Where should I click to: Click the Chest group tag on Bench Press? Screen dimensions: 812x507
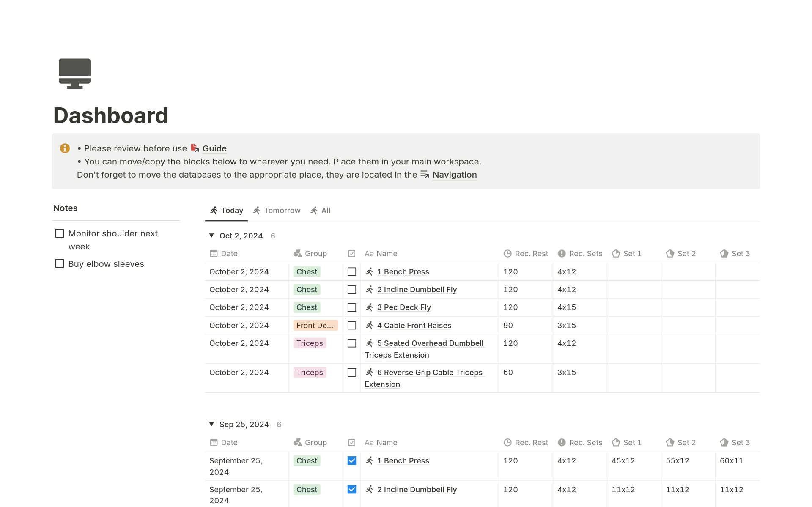point(306,271)
